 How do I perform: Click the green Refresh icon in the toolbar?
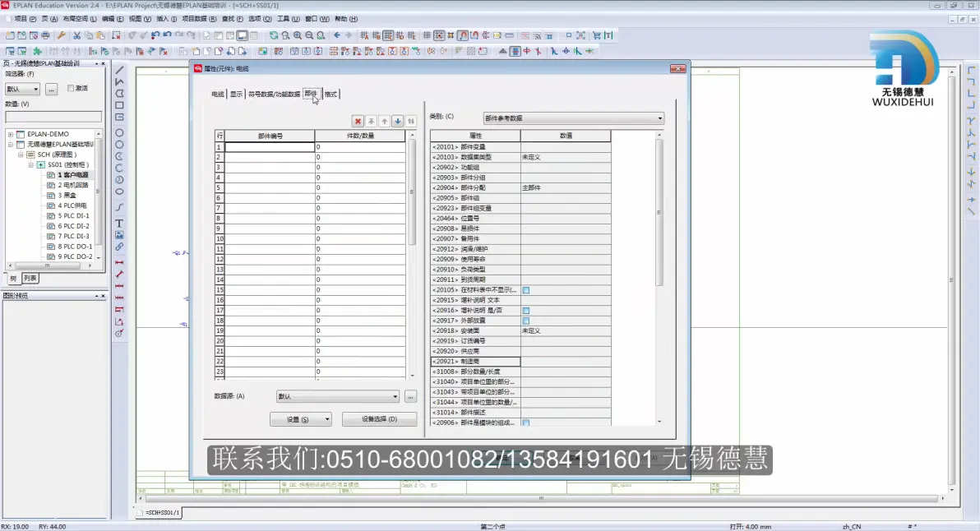tap(274, 35)
